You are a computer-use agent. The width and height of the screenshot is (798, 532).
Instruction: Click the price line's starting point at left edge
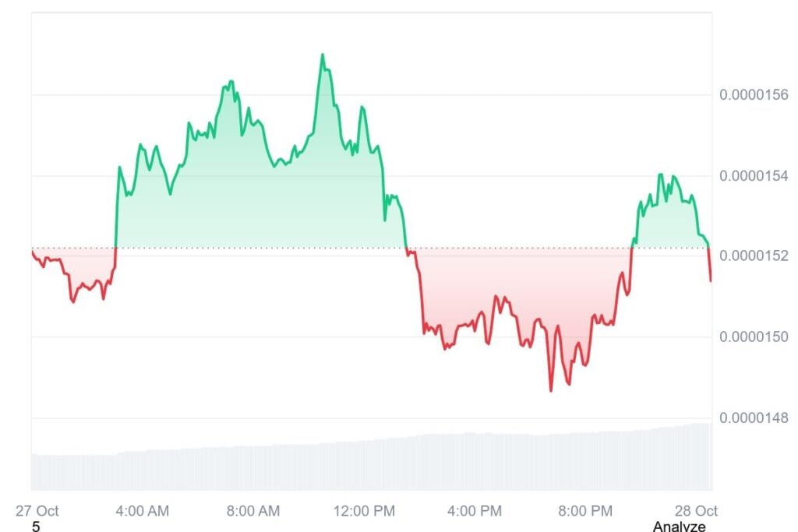32,249
